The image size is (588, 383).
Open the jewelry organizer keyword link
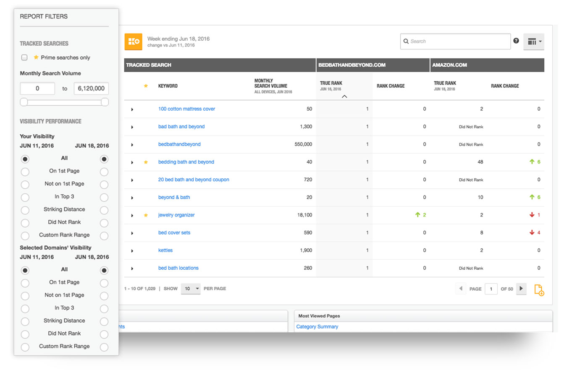click(176, 215)
